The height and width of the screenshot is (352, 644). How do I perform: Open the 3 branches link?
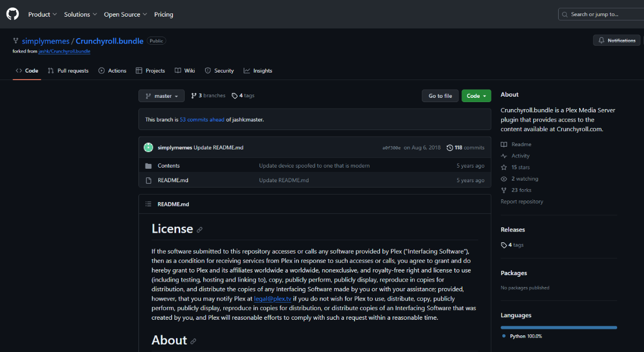click(x=208, y=96)
